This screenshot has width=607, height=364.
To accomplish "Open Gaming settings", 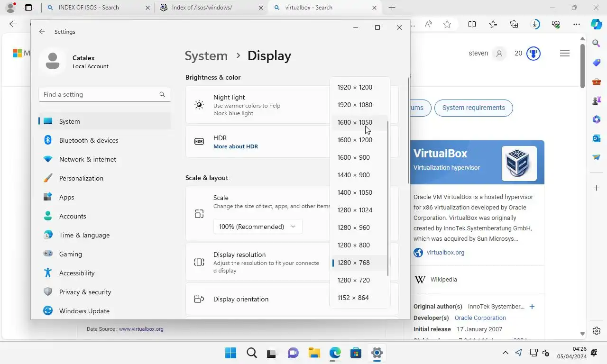I will pos(104,254).
